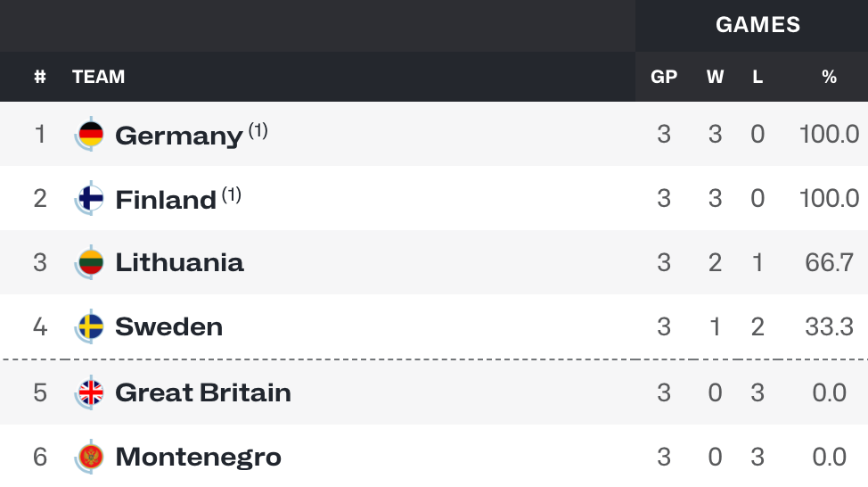This screenshot has height=487, width=868.
Task: Open the Finland team link
Action: point(166,200)
